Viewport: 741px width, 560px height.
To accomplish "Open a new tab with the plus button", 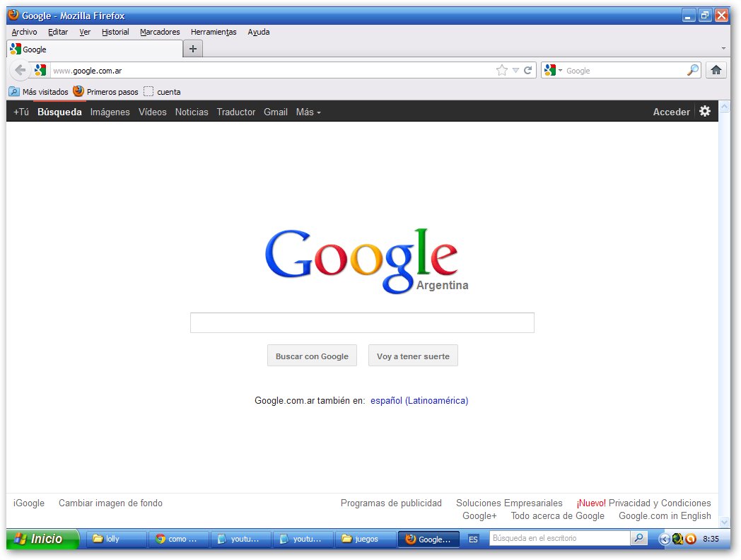I will 193,49.
